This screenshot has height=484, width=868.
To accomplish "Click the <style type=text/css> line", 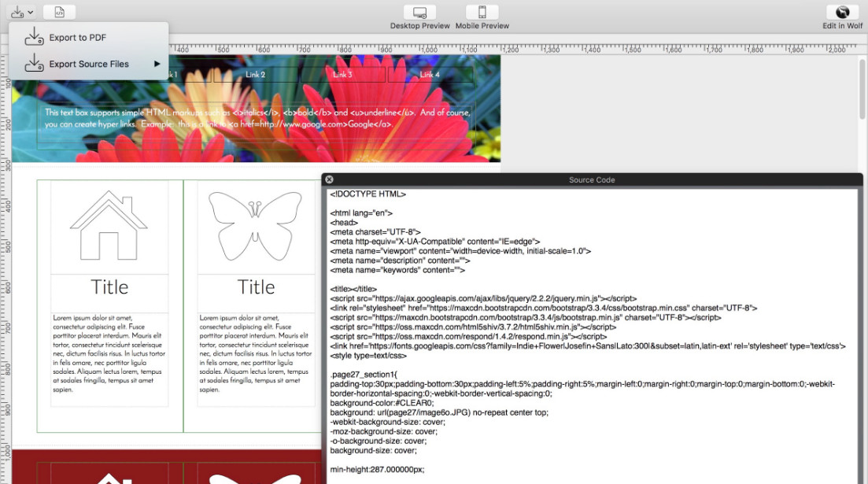I will pos(368,356).
